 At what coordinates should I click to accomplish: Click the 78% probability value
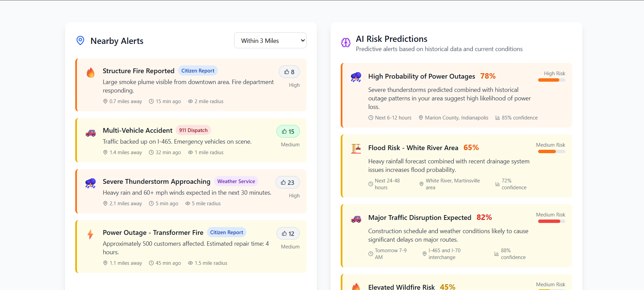[x=488, y=76]
